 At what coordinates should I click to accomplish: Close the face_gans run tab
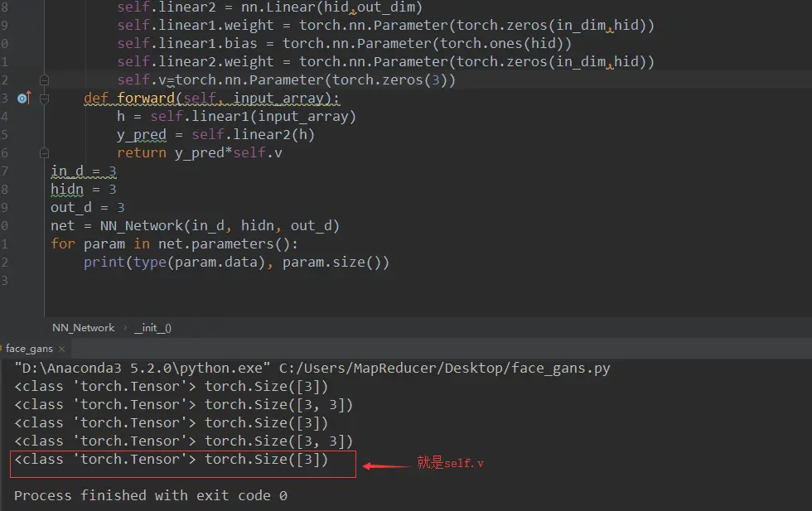[62, 349]
